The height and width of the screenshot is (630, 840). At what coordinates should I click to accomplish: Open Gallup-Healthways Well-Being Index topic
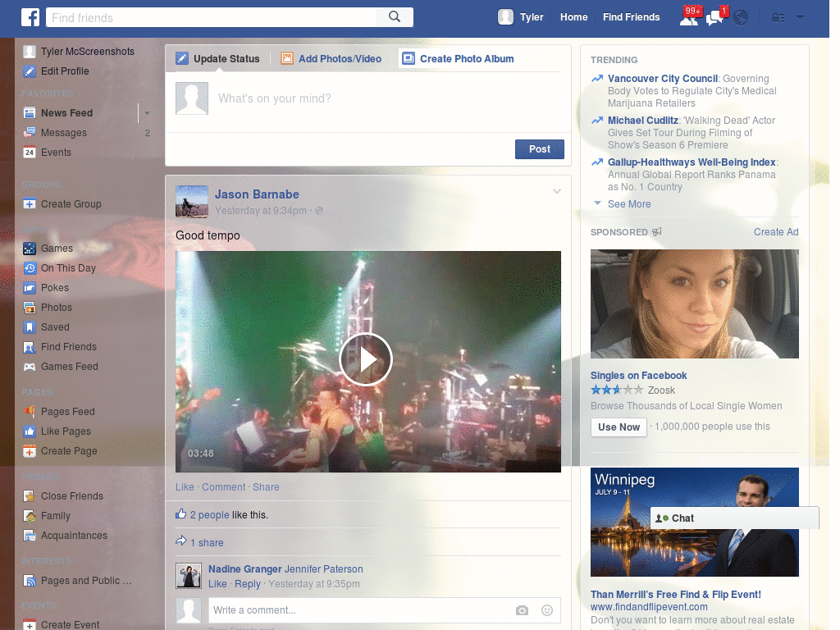tap(692, 162)
